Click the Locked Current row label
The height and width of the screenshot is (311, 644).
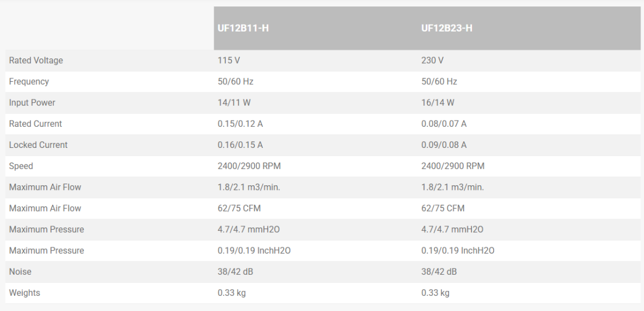point(38,145)
